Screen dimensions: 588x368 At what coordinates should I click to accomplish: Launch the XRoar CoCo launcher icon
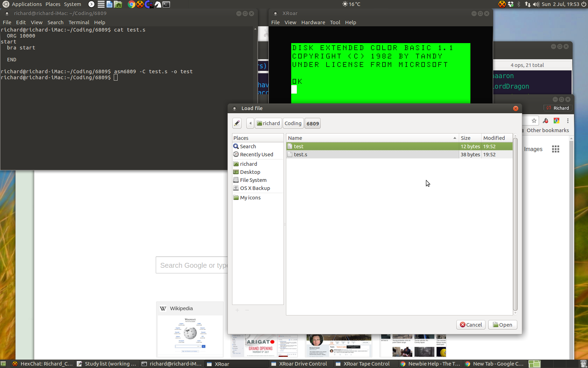pyautogui.click(x=149, y=4)
